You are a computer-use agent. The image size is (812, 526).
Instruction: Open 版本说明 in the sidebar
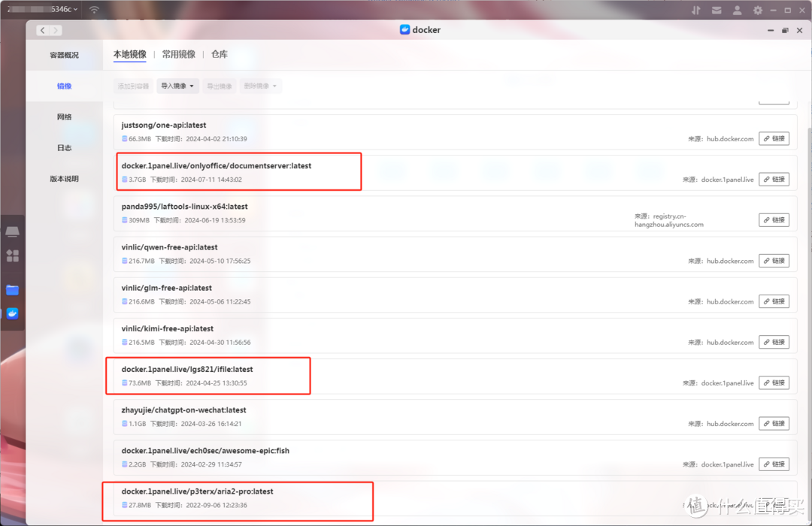pyautogui.click(x=64, y=179)
